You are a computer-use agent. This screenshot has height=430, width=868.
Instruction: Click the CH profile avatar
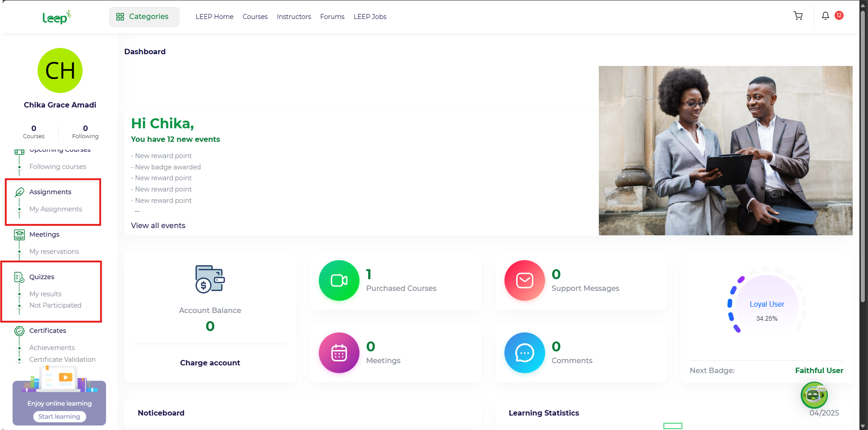pyautogui.click(x=60, y=71)
